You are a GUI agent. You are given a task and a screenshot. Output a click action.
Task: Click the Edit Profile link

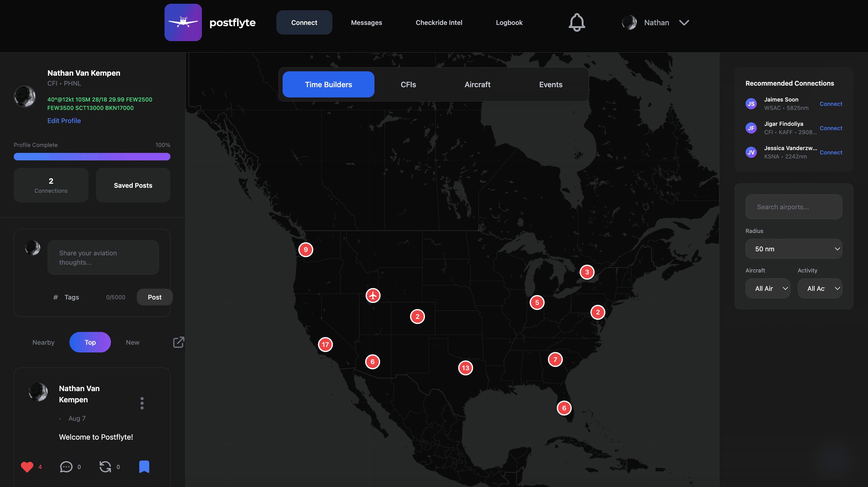click(x=64, y=121)
